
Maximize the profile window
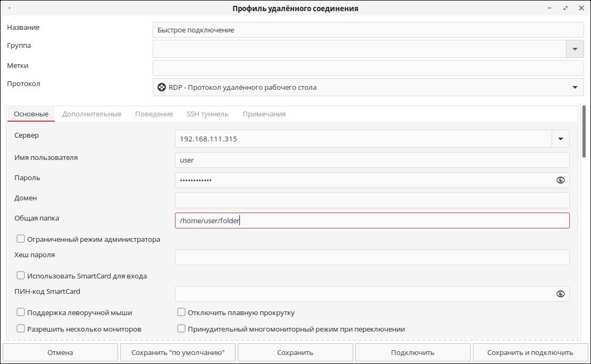565,8
